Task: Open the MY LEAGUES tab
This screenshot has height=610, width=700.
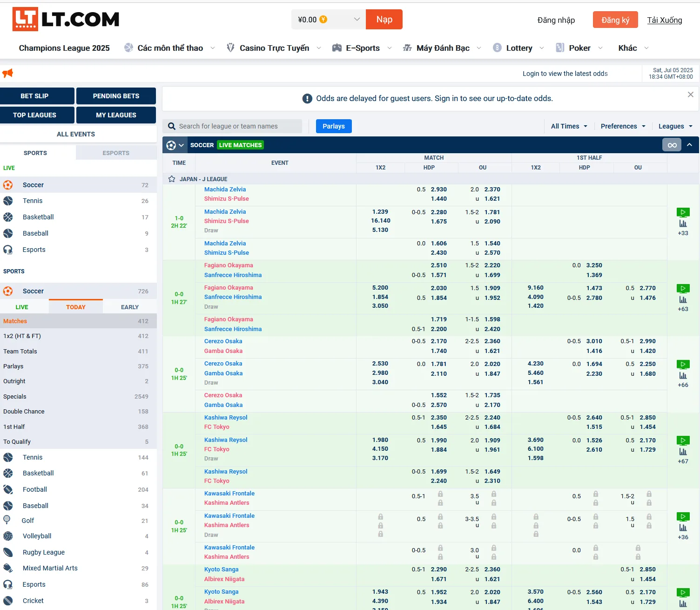Action: (x=116, y=115)
